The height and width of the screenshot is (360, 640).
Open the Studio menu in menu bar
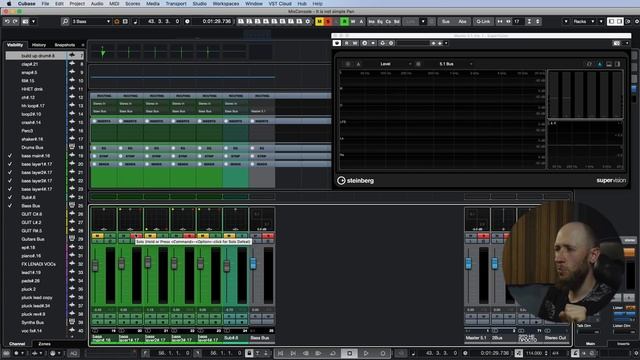click(199, 4)
